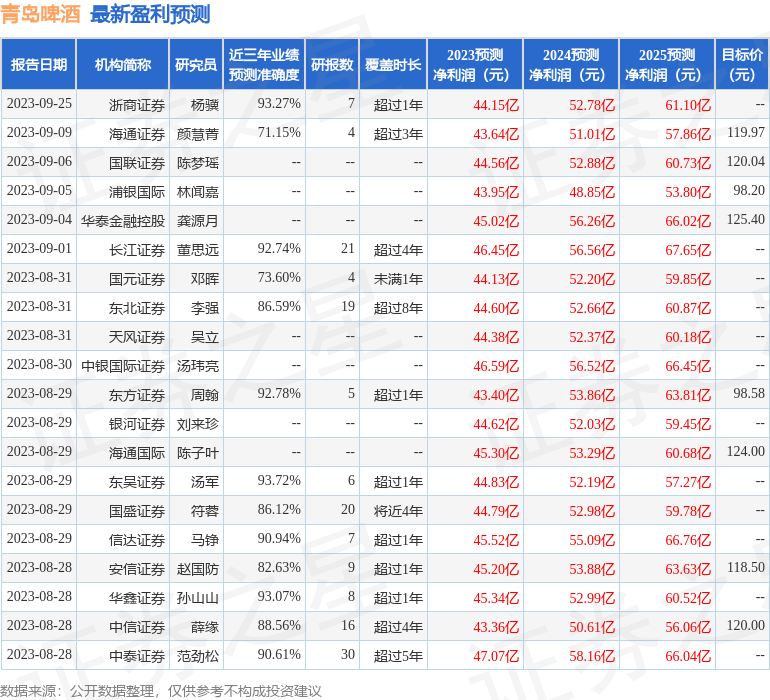The image size is (770, 700).
Task: Click the 2024 profit value 48.85亿
Action: click(592, 192)
